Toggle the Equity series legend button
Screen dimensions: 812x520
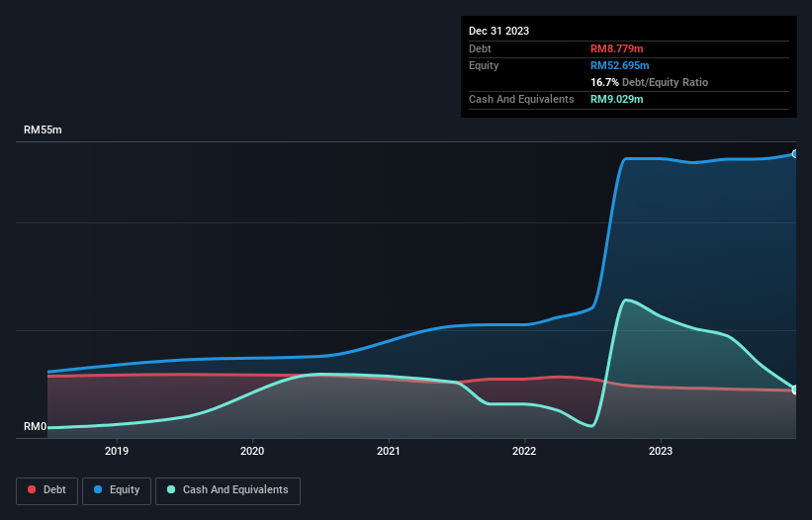[x=117, y=490]
